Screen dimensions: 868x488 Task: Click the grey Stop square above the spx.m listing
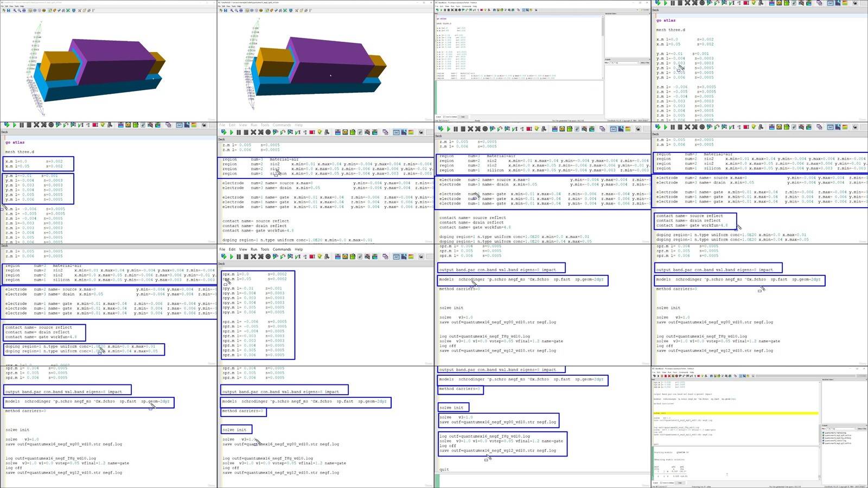click(x=246, y=256)
